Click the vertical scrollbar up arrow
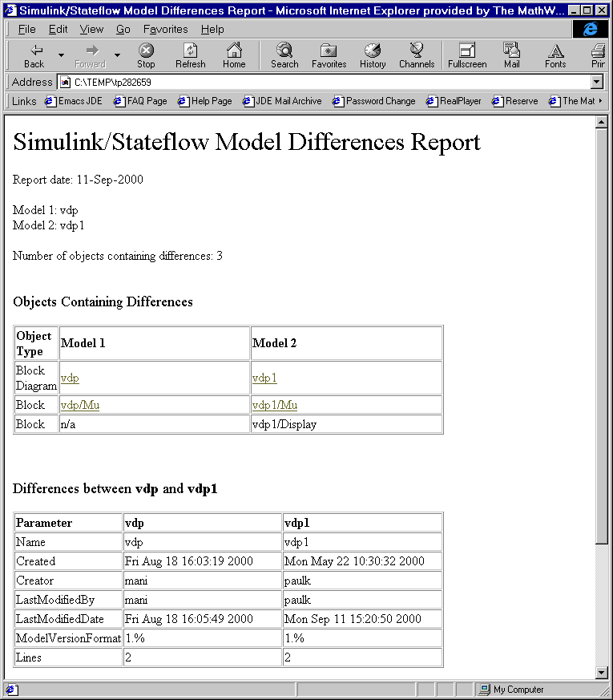Screen dimensions: 613x700 (x=602, y=123)
